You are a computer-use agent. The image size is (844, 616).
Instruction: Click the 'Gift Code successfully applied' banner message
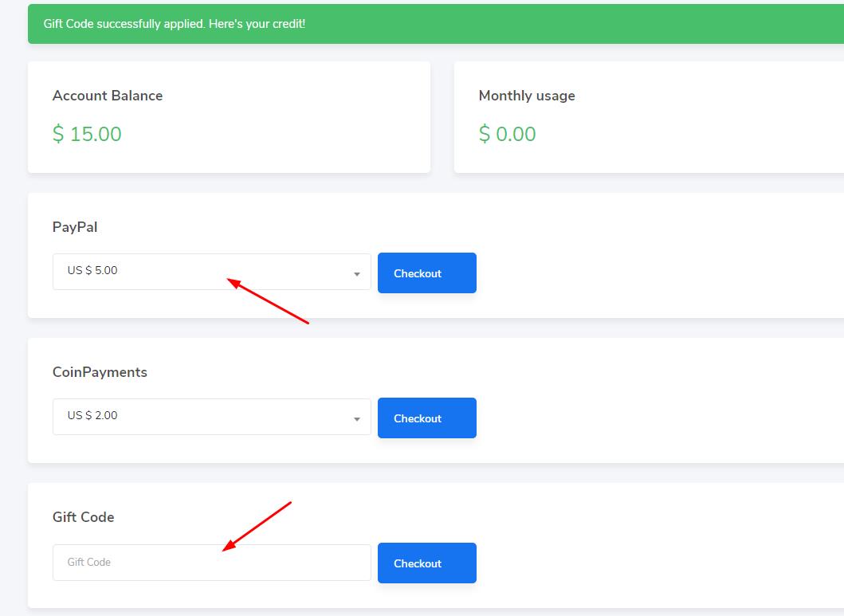pyautogui.click(x=175, y=24)
